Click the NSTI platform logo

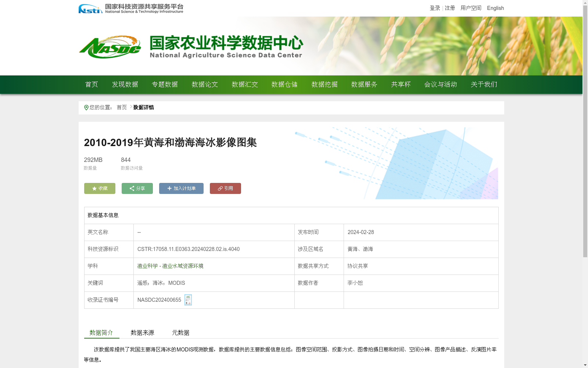click(x=130, y=8)
